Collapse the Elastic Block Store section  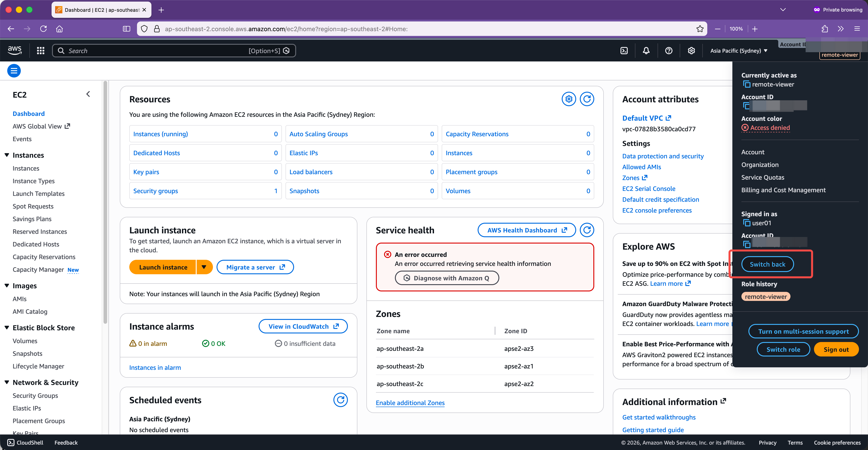(7, 328)
